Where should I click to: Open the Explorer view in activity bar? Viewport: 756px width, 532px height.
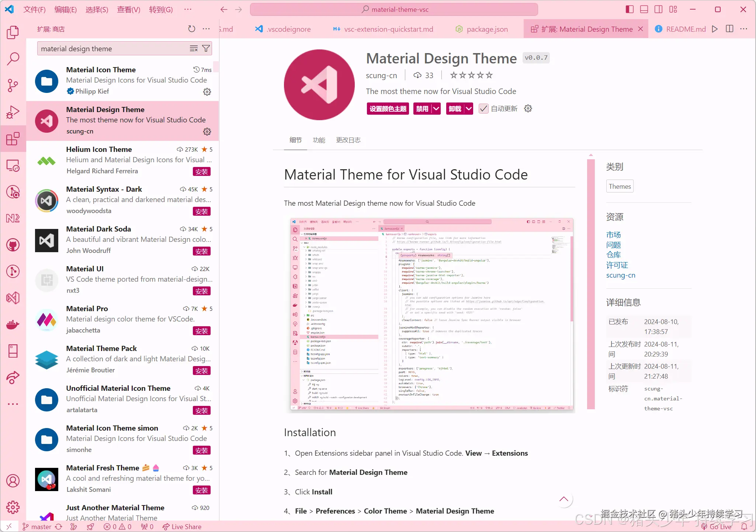click(x=13, y=32)
